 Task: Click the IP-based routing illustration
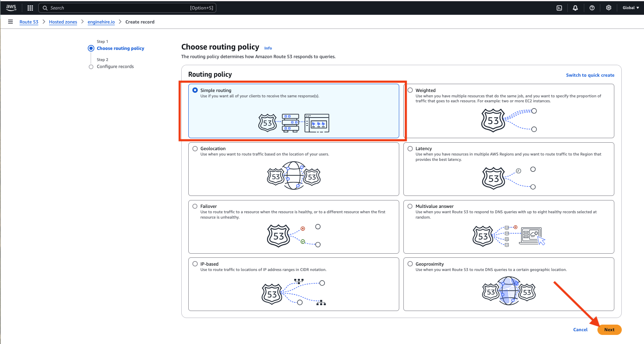coord(294,292)
